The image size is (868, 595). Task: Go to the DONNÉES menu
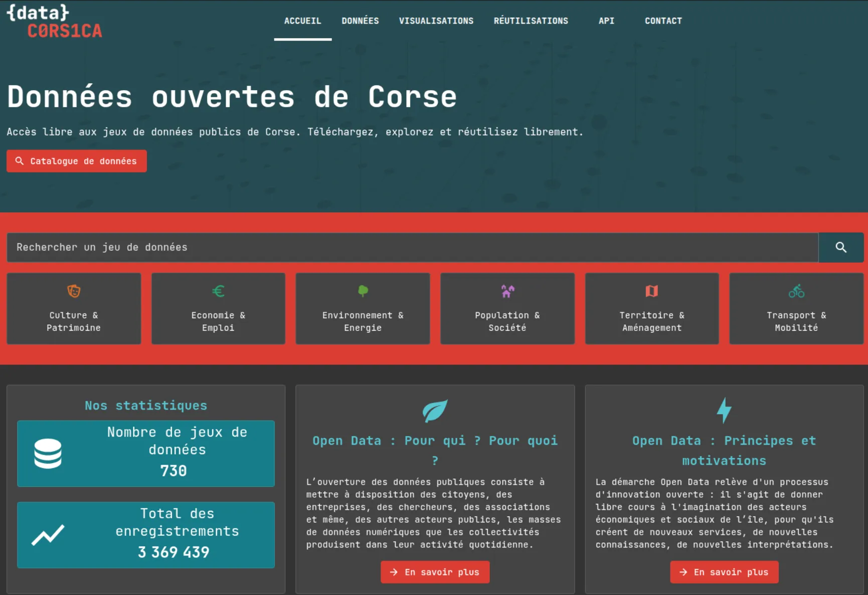(x=360, y=21)
